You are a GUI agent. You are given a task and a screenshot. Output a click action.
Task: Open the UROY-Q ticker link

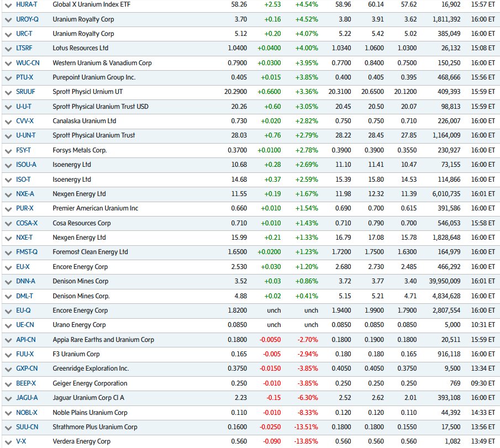[x=27, y=19]
